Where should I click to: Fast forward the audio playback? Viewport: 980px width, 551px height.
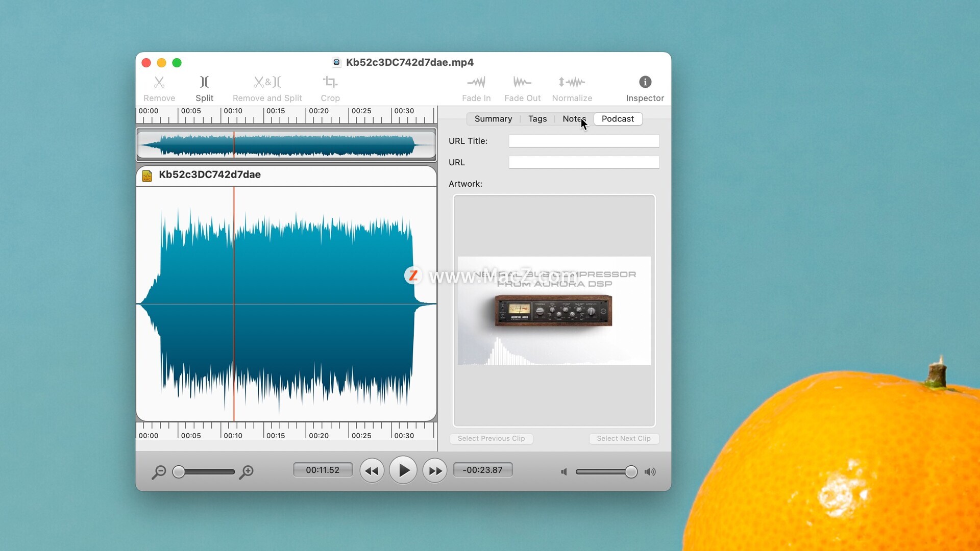pyautogui.click(x=435, y=470)
